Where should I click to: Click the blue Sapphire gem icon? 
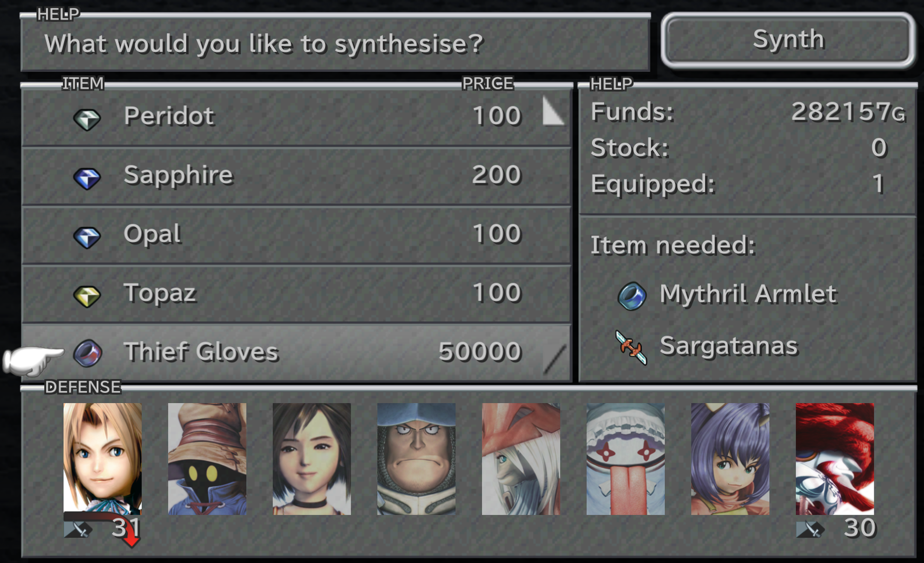(87, 178)
